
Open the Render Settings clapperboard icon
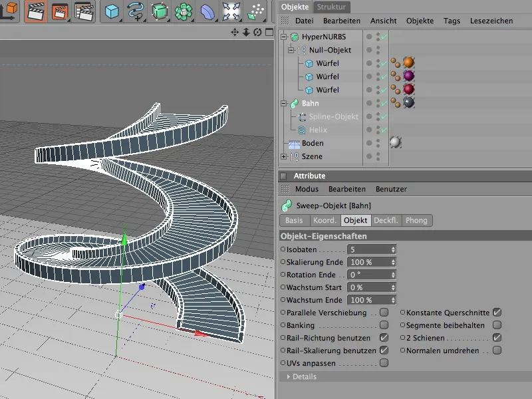coord(84,11)
